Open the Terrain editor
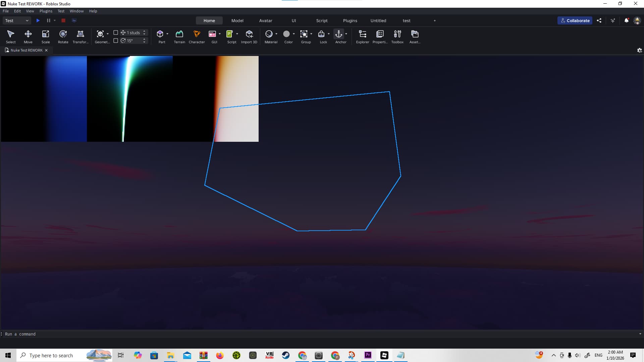This screenshot has width=644, height=362. [x=179, y=37]
